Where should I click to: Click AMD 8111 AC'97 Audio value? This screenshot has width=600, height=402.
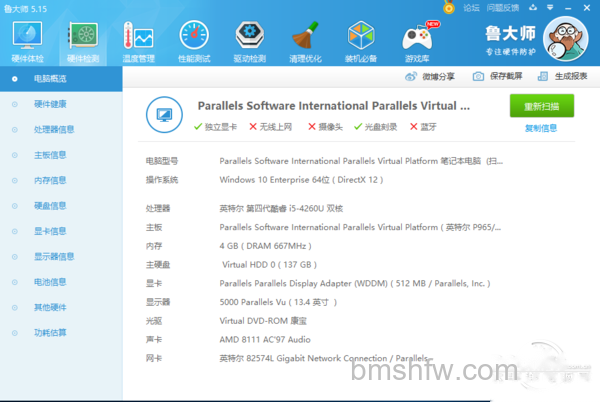(x=265, y=340)
